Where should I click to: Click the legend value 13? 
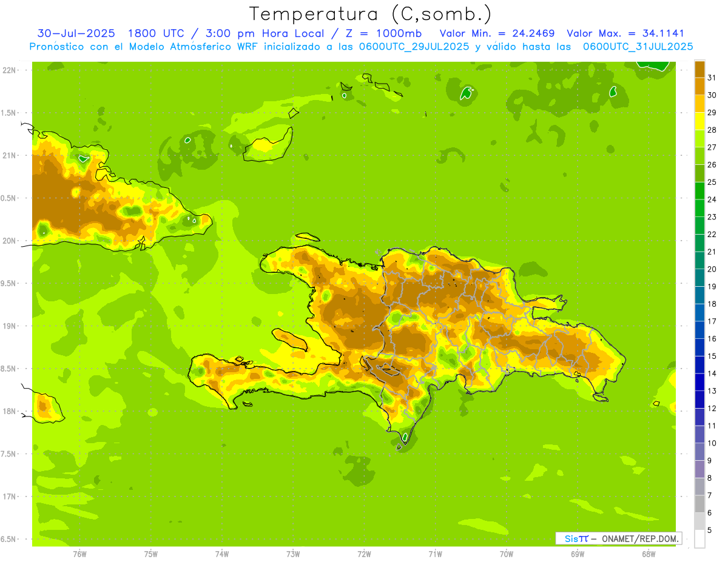pyautogui.click(x=712, y=391)
